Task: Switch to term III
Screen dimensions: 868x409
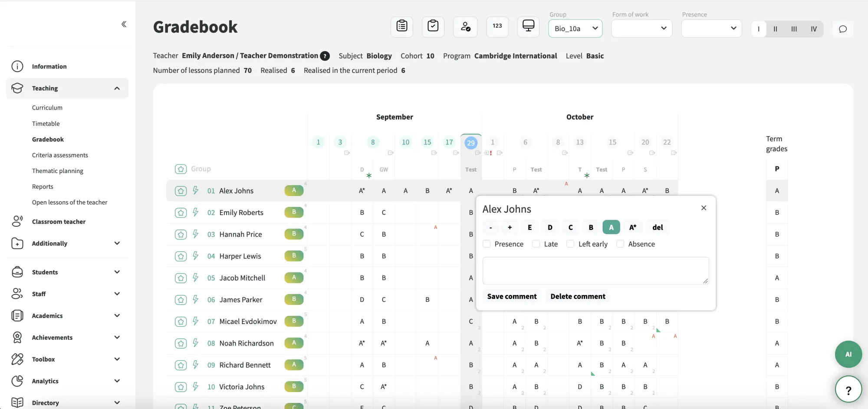Action: click(794, 29)
